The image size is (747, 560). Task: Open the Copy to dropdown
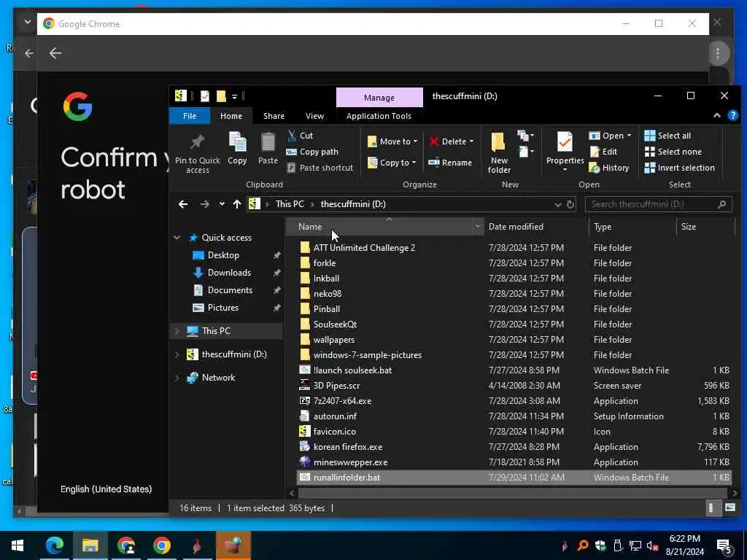click(392, 163)
